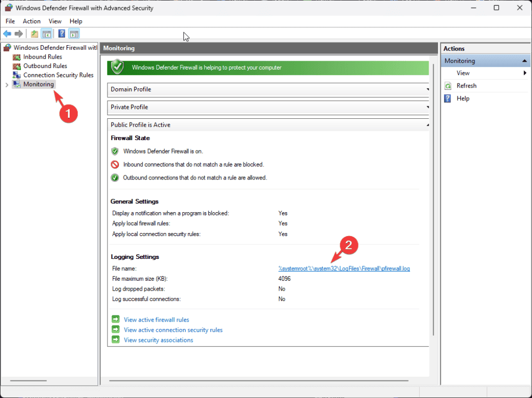Click the Back navigation arrow
532x398 pixels.
tap(7, 34)
